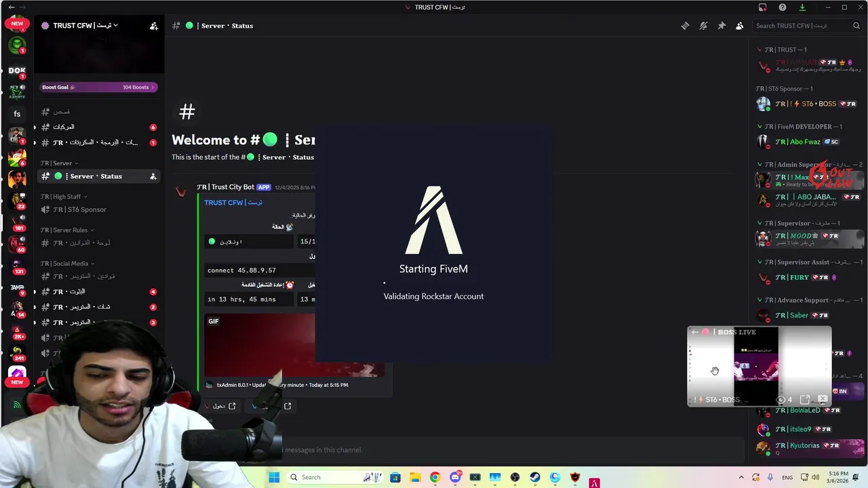Viewport: 868px width, 488px height.
Task: Collapse the TR | High Staff category
Action: click(64, 197)
